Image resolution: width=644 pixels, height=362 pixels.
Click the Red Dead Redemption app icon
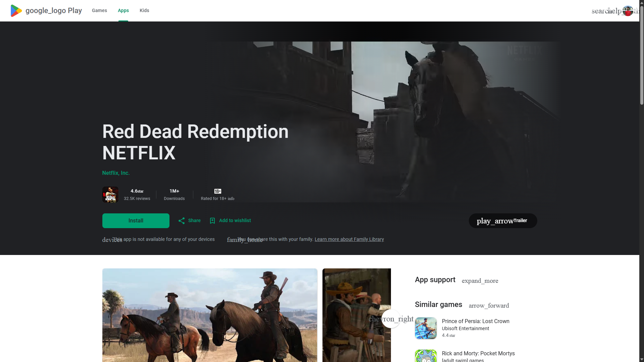pos(110,195)
